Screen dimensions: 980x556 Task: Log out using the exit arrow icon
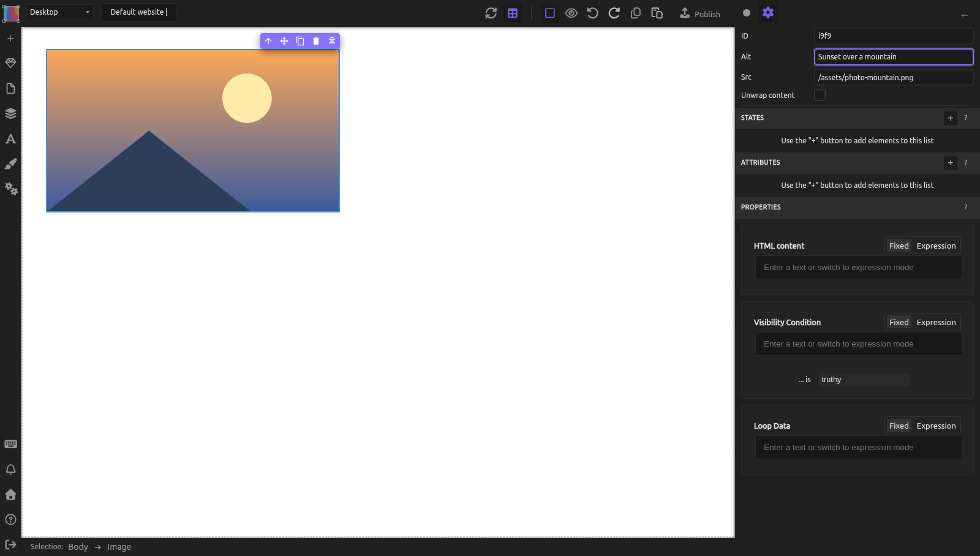tap(10, 544)
